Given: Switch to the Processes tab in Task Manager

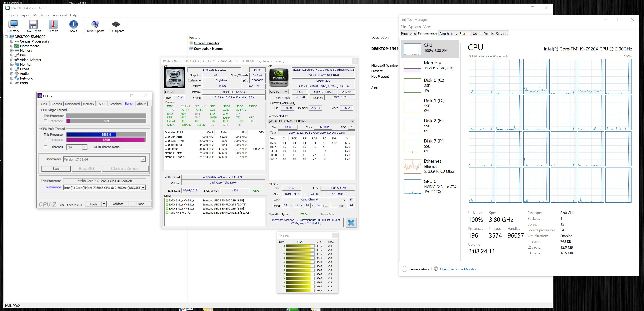Looking at the screenshot, I should (408, 34).
